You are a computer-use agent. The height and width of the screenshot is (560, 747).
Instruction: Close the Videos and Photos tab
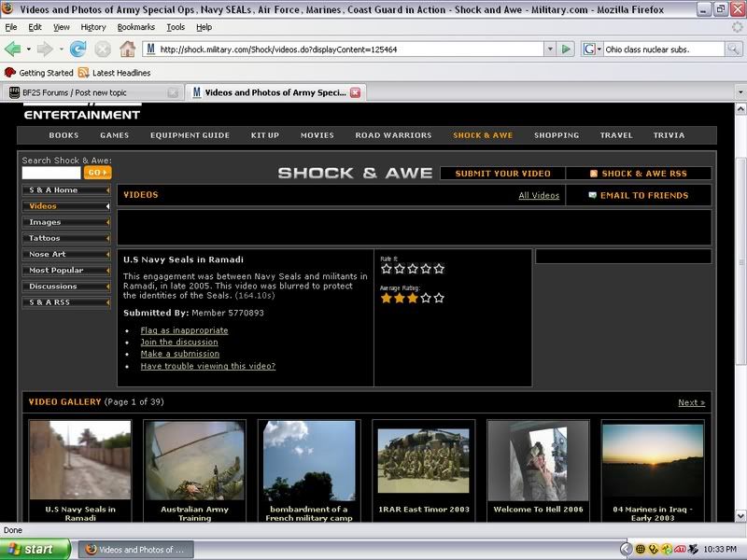tap(356, 92)
